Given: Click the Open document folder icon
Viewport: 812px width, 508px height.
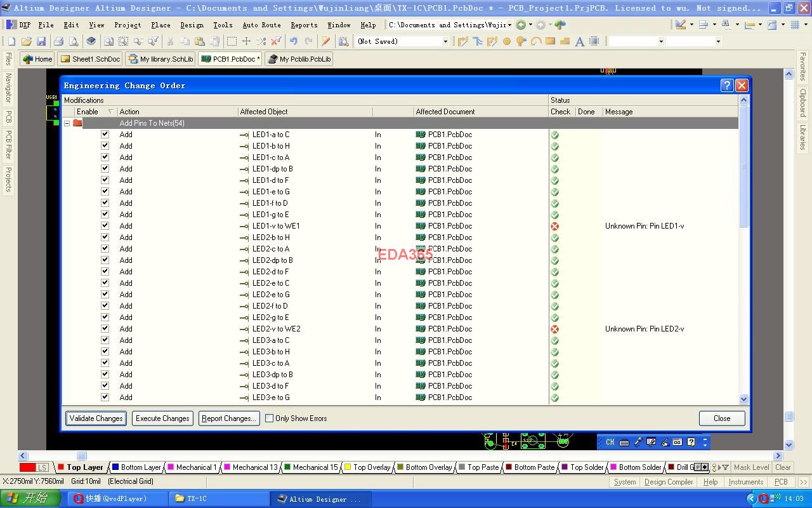Looking at the screenshot, I should tap(27, 41).
